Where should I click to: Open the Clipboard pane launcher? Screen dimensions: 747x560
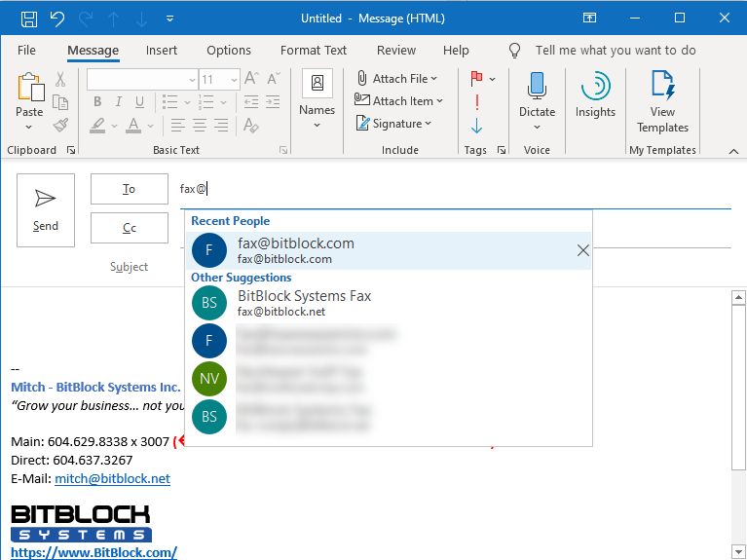(x=71, y=150)
